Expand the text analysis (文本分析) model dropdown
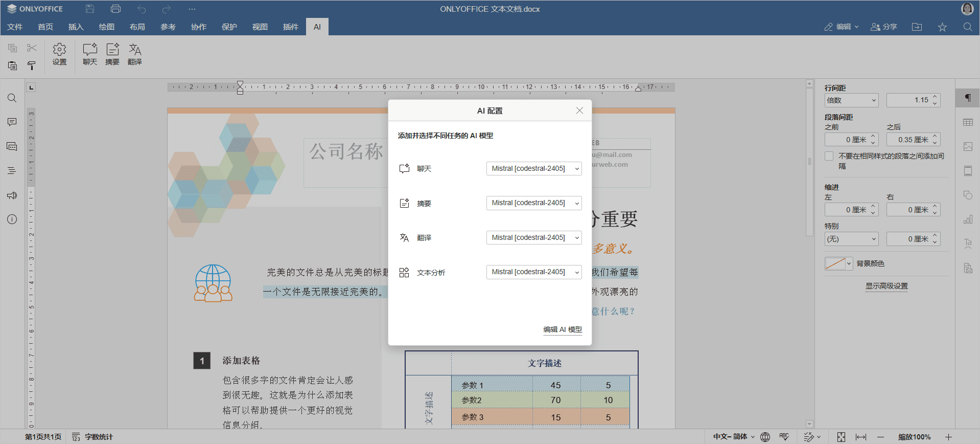This screenshot has height=444, width=980. 534,272
